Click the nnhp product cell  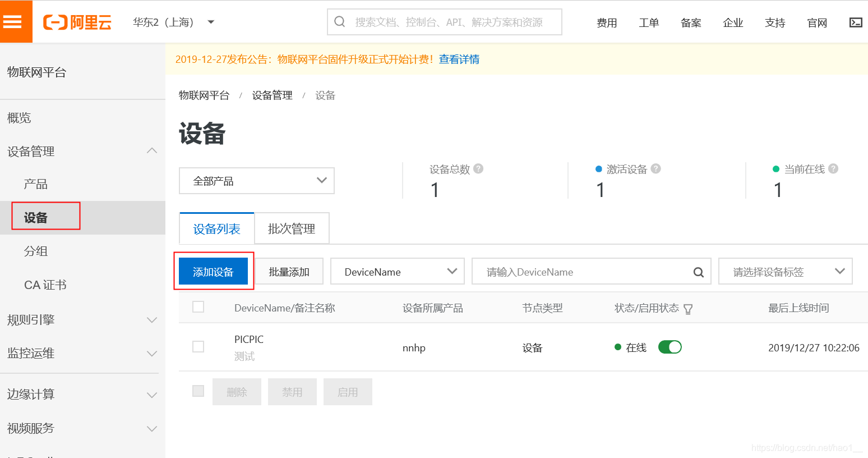click(x=414, y=348)
